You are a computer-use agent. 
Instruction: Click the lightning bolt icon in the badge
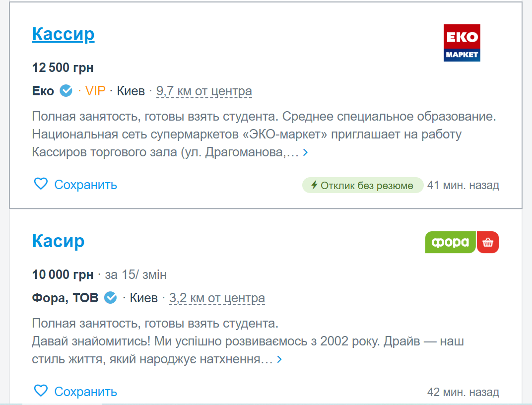click(x=315, y=185)
